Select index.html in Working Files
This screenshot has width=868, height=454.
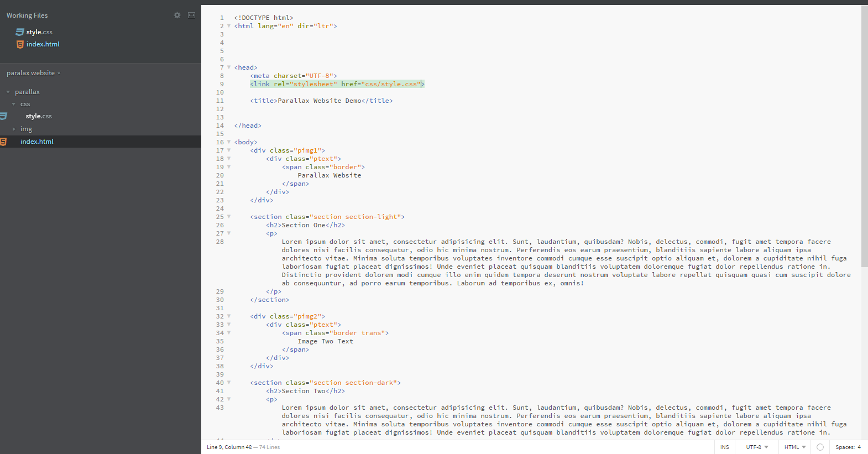[x=43, y=44]
